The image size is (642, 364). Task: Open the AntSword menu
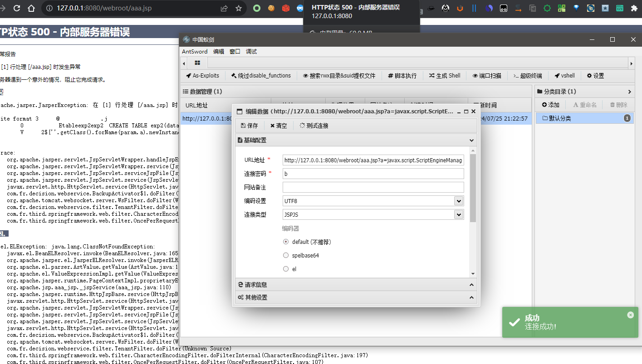coord(195,52)
